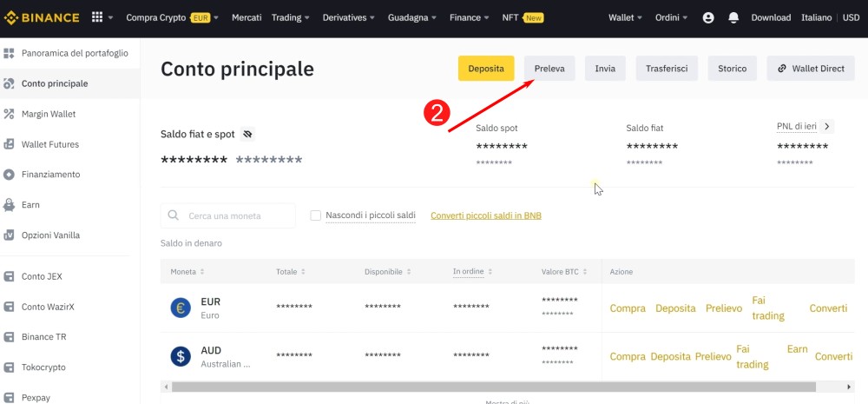Select Finanziamento in sidebar

[51, 175]
